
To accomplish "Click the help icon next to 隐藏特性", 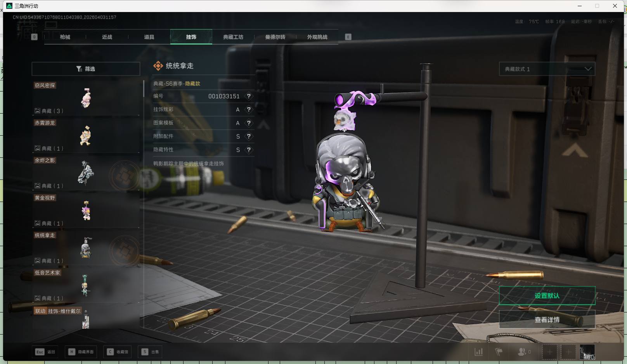I will [249, 150].
